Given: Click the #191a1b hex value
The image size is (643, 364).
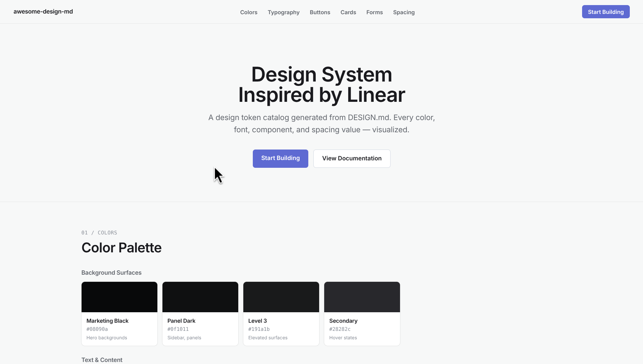Looking at the screenshot, I should click(x=259, y=329).
